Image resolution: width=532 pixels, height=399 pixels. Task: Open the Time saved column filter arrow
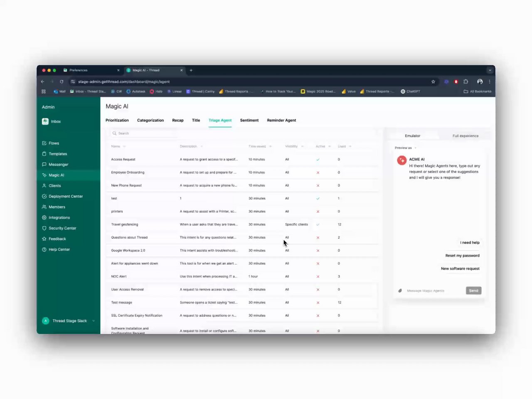click(x=271, y=146)
